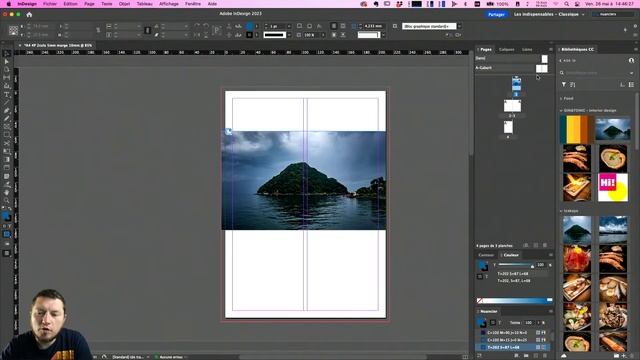Switch to the Liens tab
The width and height of the screenshot is (640, 360).
point(527,49)
